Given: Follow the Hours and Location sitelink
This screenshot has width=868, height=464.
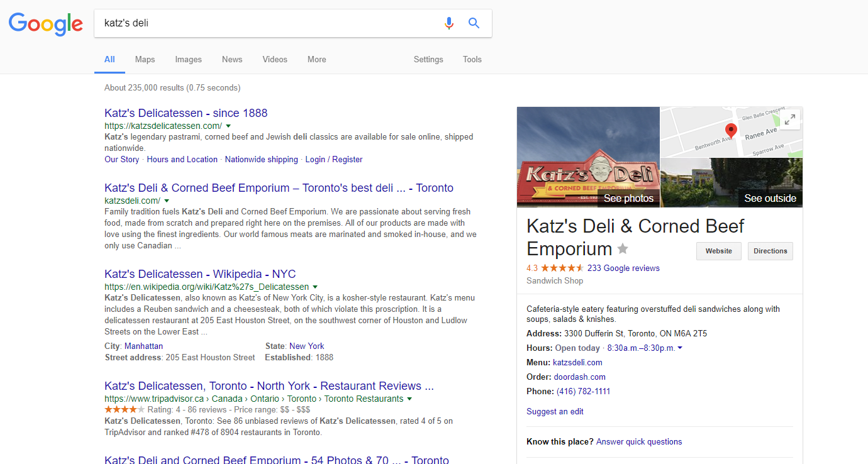Looking at the screenshot, I should pyautogui.click(x=182, y=160).
